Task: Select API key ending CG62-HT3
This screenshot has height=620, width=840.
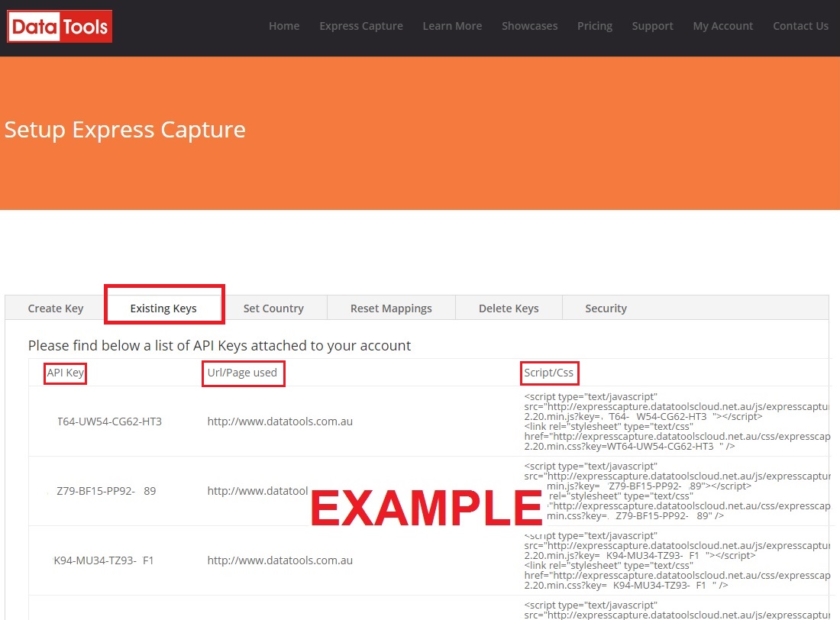Action: pos(109,421)
